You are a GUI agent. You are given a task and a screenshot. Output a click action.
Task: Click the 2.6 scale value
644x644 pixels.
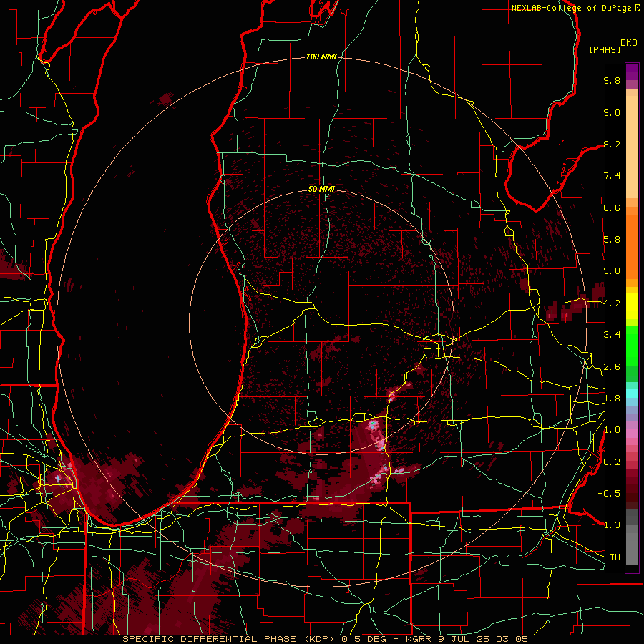(x=612, y=367)
